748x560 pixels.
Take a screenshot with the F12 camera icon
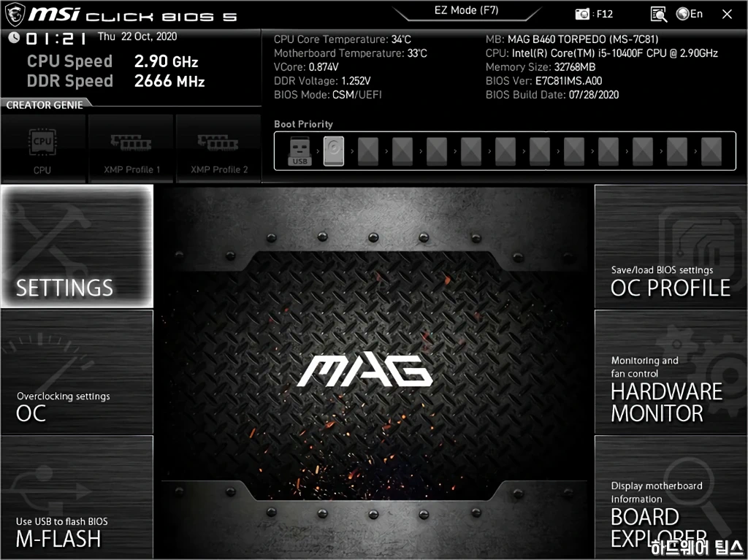click(x=593, y=14)
